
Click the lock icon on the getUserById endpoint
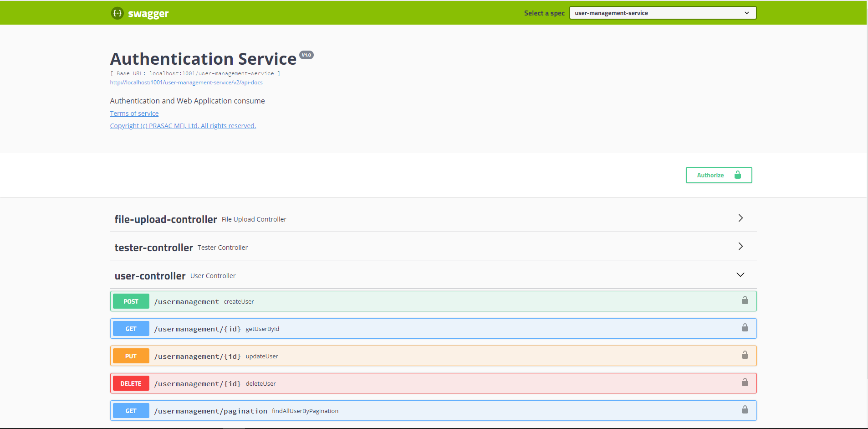(x=745, y=327)
